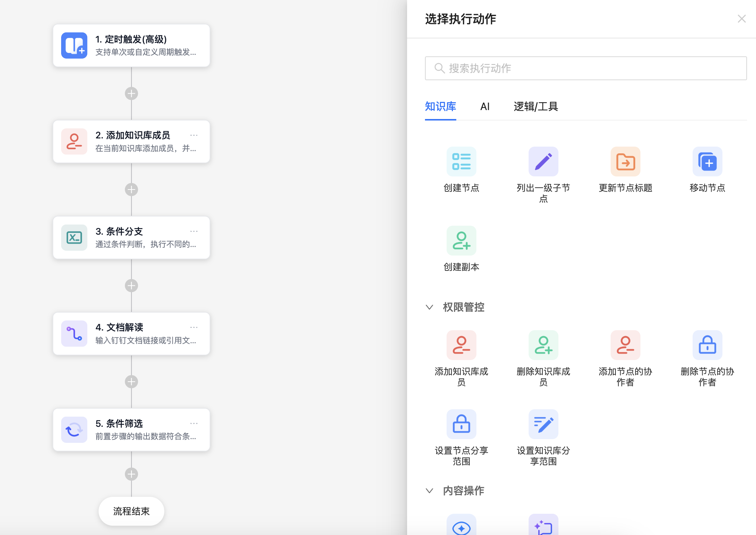Screen dimensions: 756x535
Task: Click the 支持单次或自定义周期触发 description
Action: [x=145, y=52]
